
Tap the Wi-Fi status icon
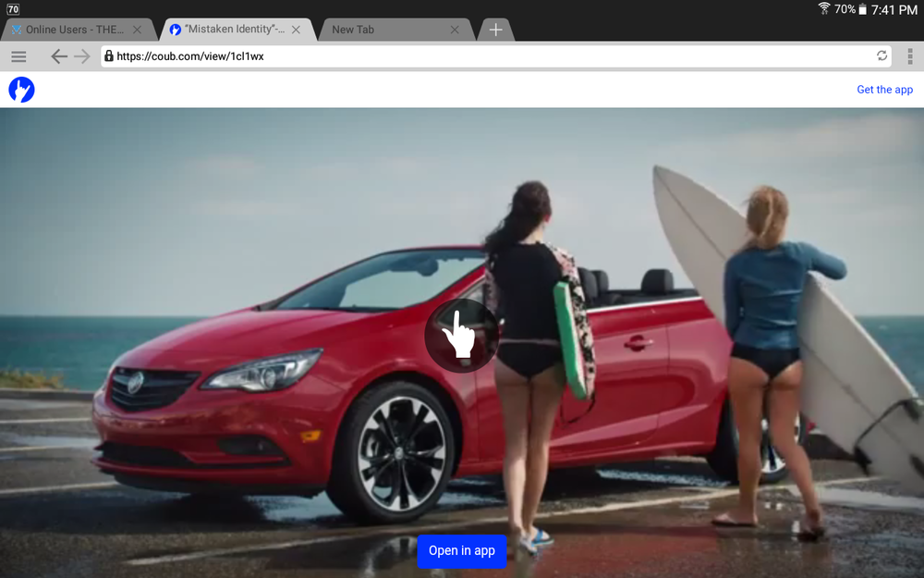(824, 9)
